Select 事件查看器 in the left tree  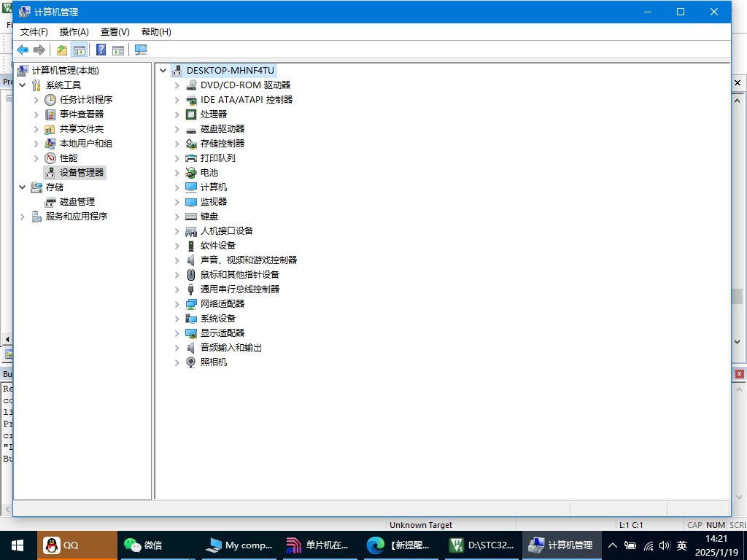click(81, 114)
